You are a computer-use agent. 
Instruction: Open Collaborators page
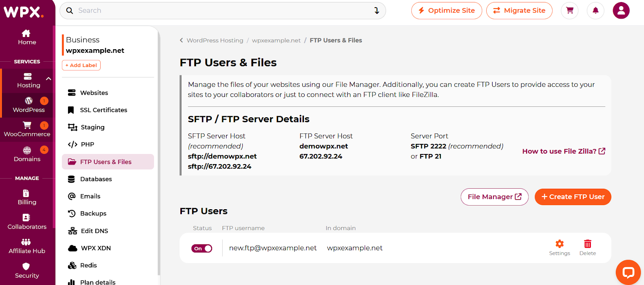pos(27,222)
